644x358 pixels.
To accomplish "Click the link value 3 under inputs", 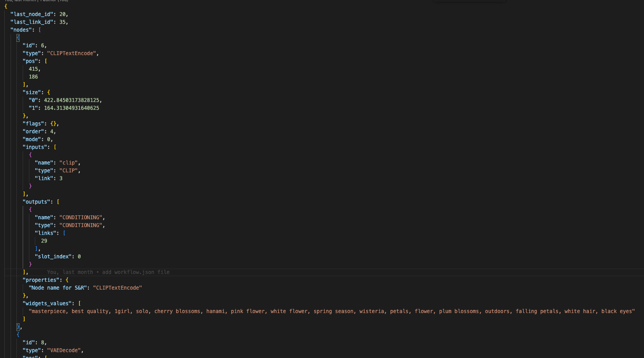I will [61, 178].
